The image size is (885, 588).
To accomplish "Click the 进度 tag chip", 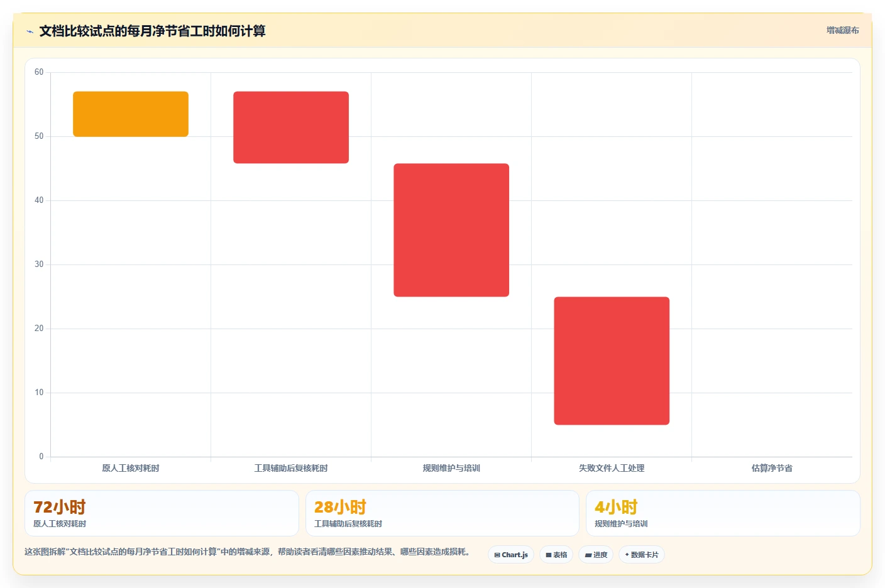I will [x=596, y=555].
